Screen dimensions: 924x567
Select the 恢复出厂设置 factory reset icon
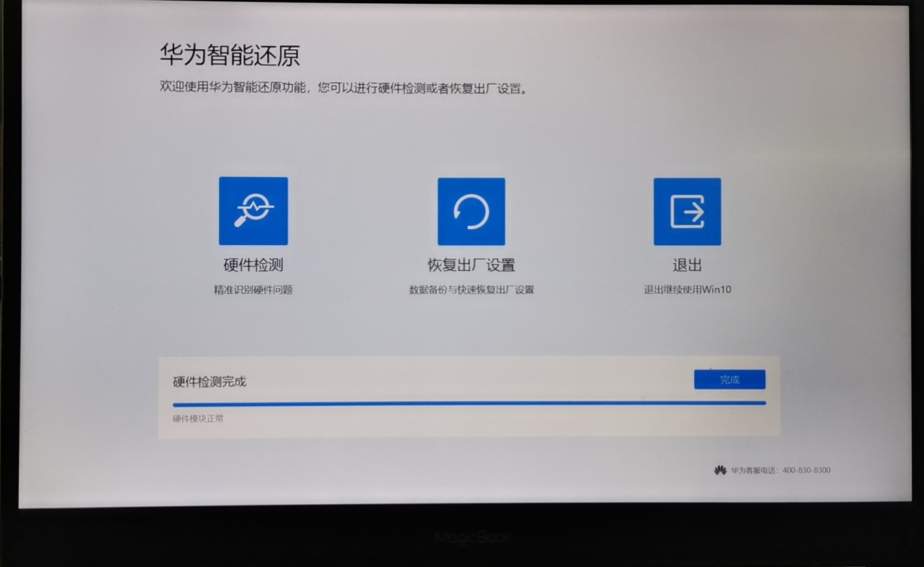pyautogui.click(x=471, y=212)
